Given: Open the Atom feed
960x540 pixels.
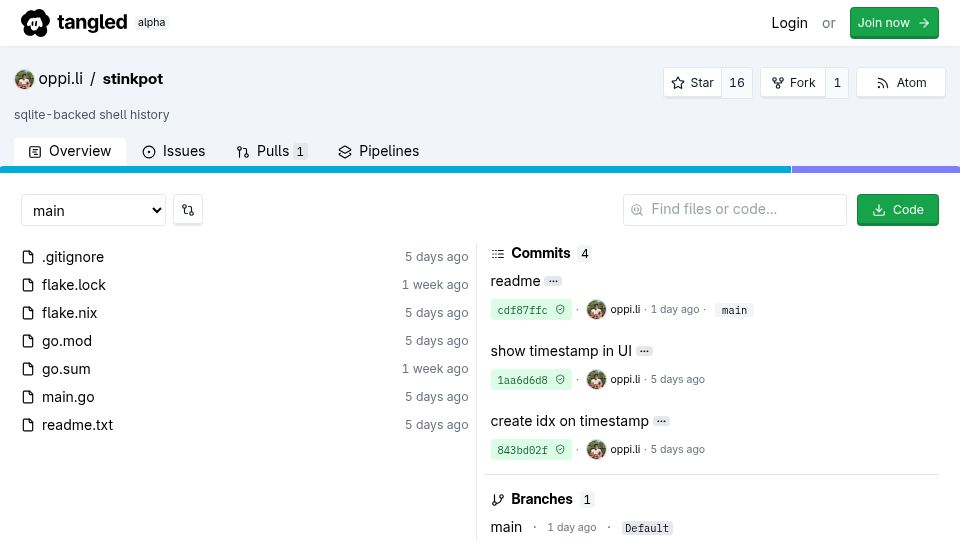Looking at the screenshot, I should [901, 83].
